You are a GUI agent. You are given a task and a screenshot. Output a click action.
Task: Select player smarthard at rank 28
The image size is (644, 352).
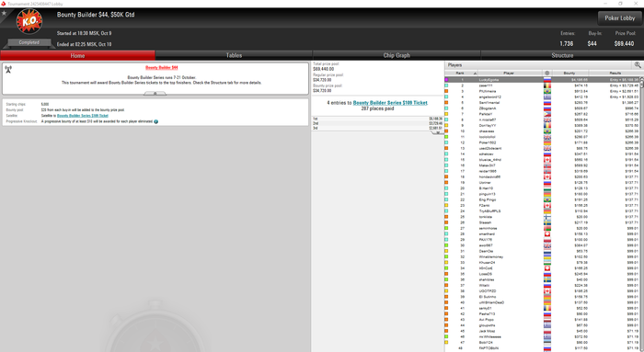pyautogui.click(x=487, y=233)
